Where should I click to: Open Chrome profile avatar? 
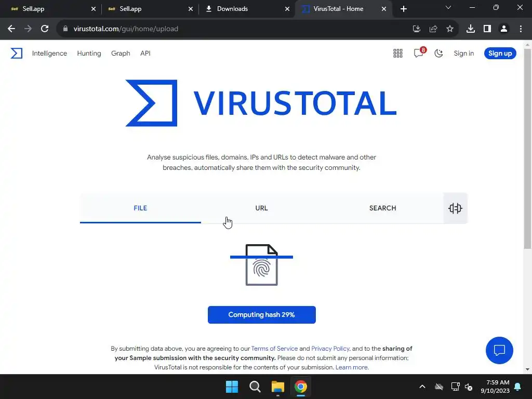pos(504,29)
